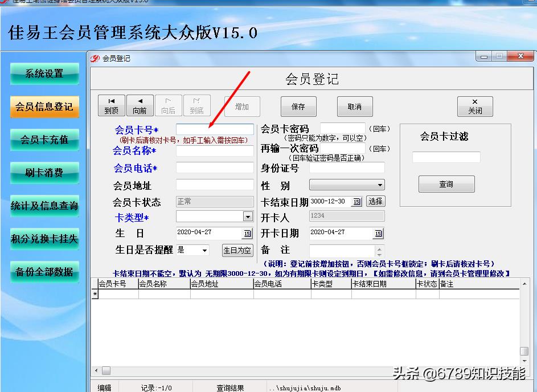
Task: Open the calendar picker beside 生日 date
Action: (x=248, y=233)
